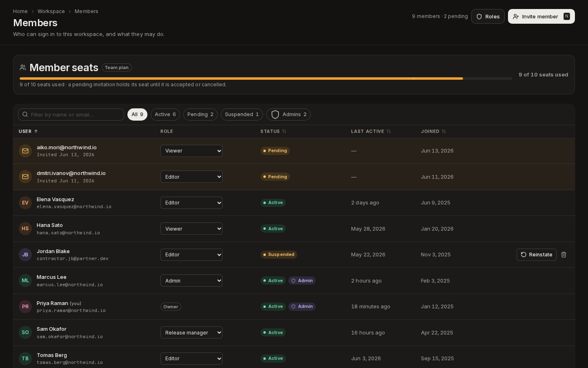The width and height of the screenshot is (588, 368).
Task: Go to Home breadcrumb
Action: 20,11
